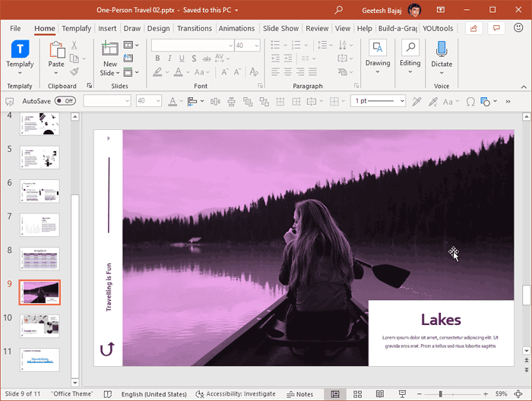This screenshot has width=532, height=401.
Task: Click the 59% zoom level
Action: click(x=501, y=394)
